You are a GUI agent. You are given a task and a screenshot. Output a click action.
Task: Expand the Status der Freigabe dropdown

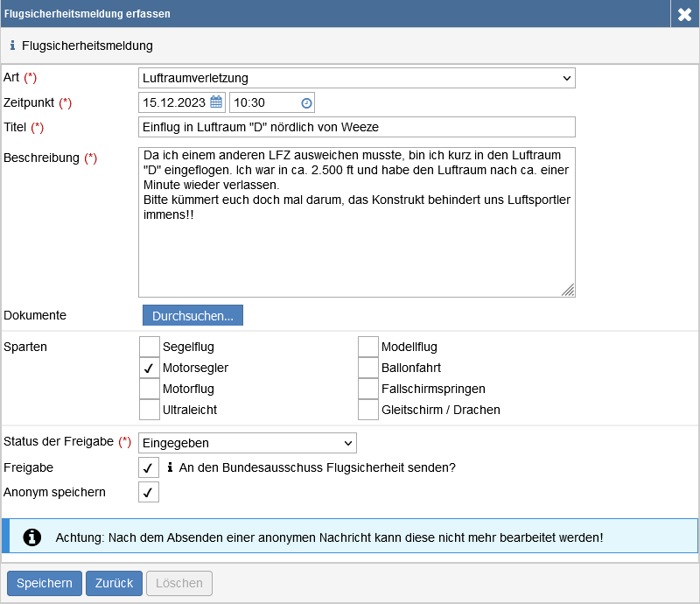click(x=248, y=443)
